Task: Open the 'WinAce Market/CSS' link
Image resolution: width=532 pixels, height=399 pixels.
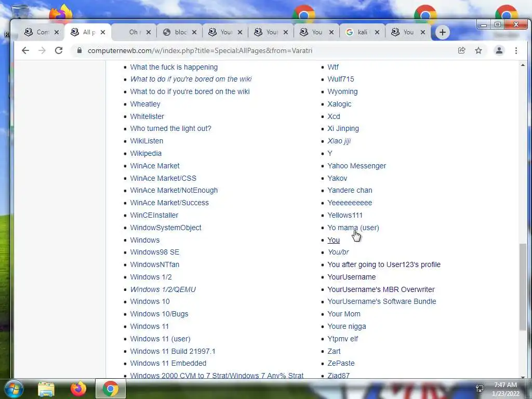Action: point(163,178)
